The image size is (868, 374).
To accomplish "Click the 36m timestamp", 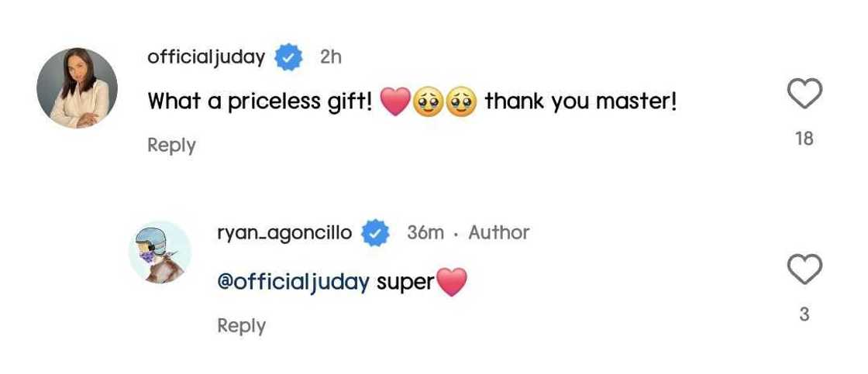I will tap(425, 232).
